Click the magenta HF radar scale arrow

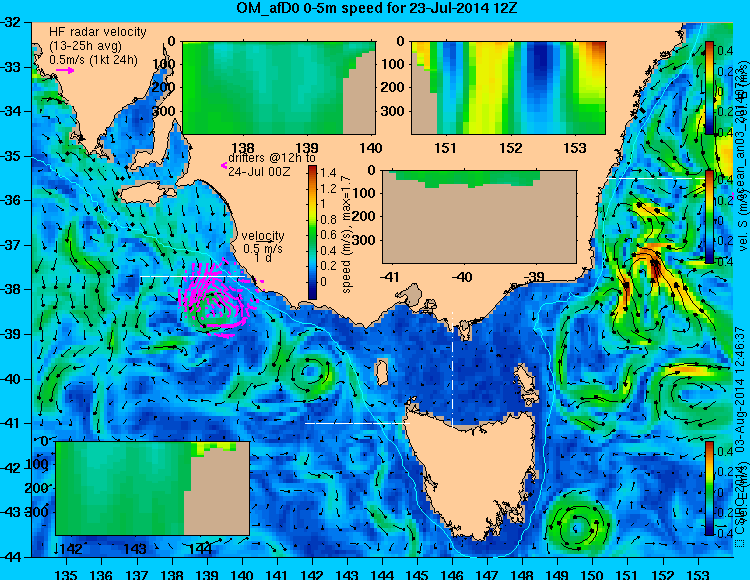[65, 71]
